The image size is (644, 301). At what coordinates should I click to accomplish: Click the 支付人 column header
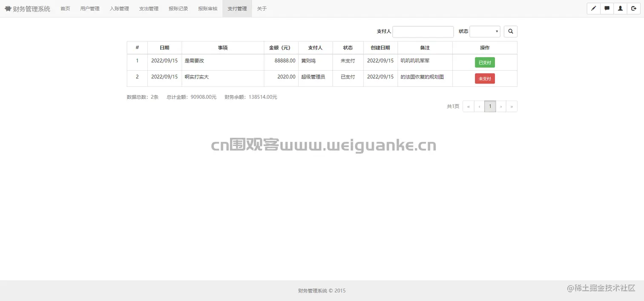(315, 48)
